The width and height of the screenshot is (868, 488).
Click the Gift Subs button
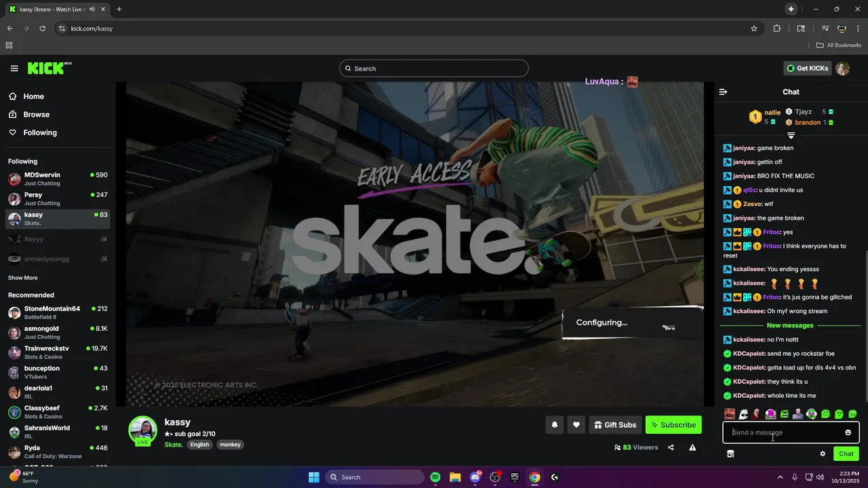click(x=615, y=425)
